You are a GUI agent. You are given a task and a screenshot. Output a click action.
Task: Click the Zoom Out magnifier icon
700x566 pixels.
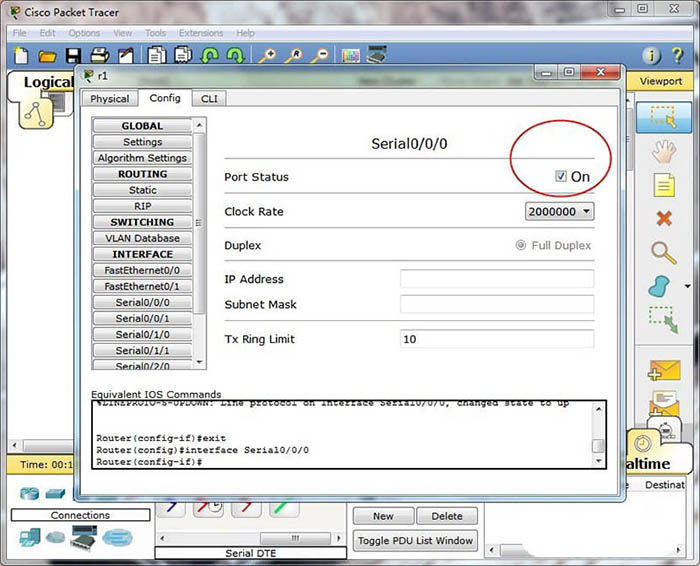pyautogui.click(x=320, y=56)
